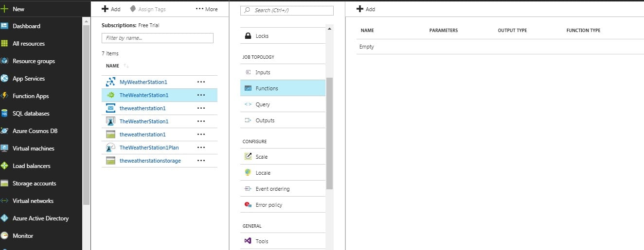Click the Error policy icon
Screen dimensions: 644x250
pos(248,205)
